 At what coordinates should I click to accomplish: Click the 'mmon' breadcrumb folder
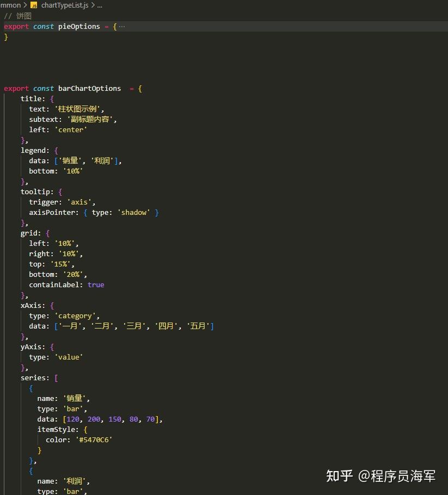10,5
